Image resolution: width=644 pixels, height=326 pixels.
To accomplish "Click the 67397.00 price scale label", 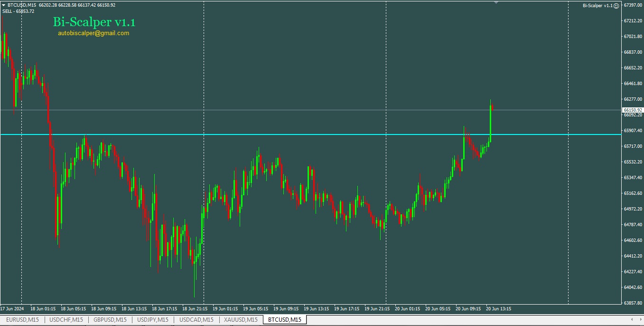I will (x=633, y=5).
